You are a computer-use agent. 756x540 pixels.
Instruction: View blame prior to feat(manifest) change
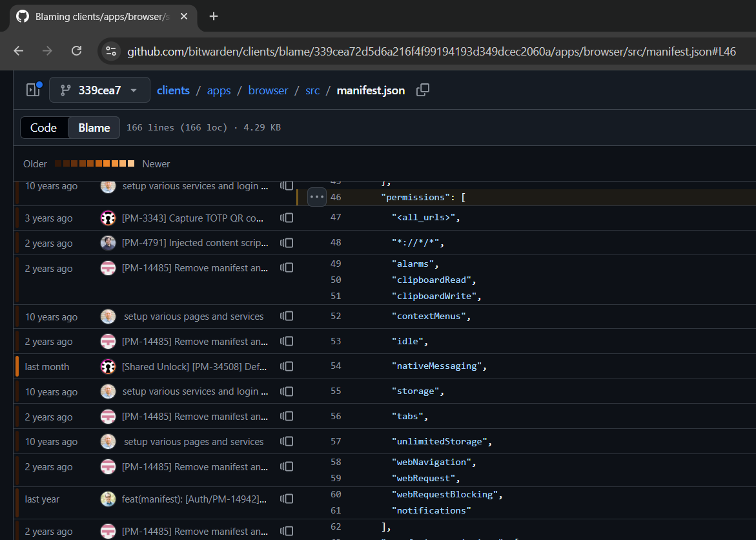(x=287, y=499)
